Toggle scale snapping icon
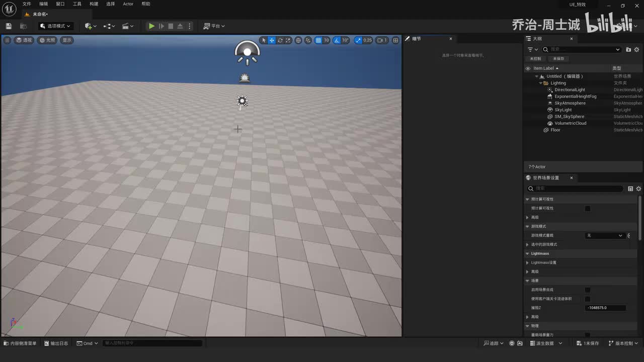The height and width of the screenshot is (362, 644). pyautogui.click(x=358, y=40)
